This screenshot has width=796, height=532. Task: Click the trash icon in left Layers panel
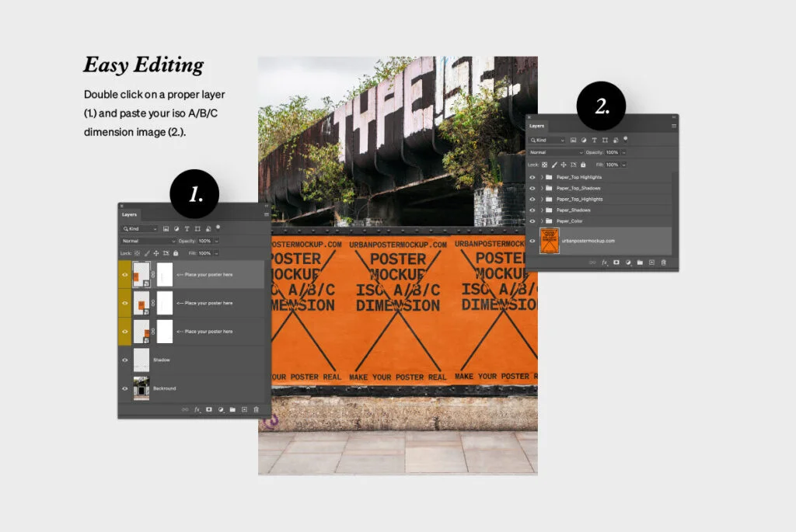256,409
